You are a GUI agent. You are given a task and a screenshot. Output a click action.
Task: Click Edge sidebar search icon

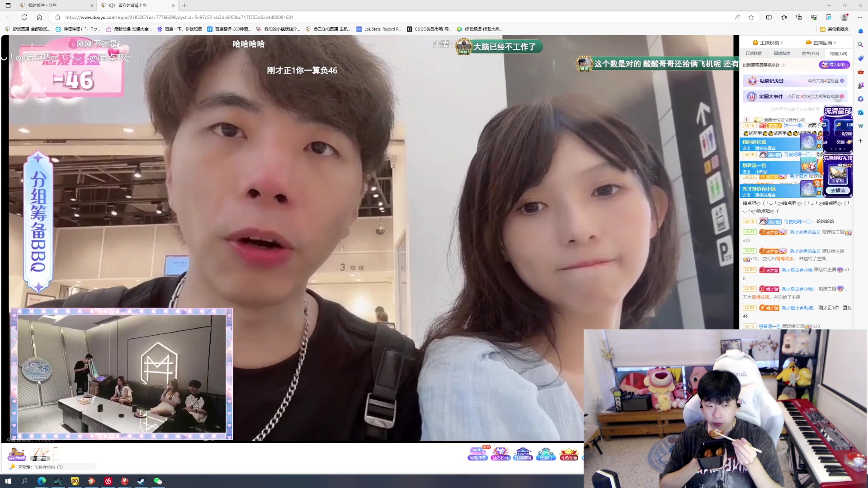coord(860,44)
